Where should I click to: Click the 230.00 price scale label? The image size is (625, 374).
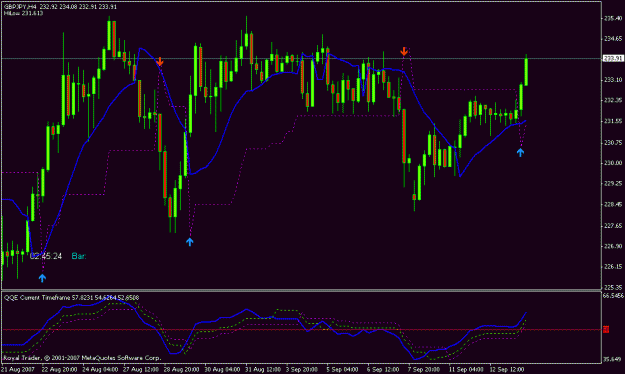[x=613, y=163]
